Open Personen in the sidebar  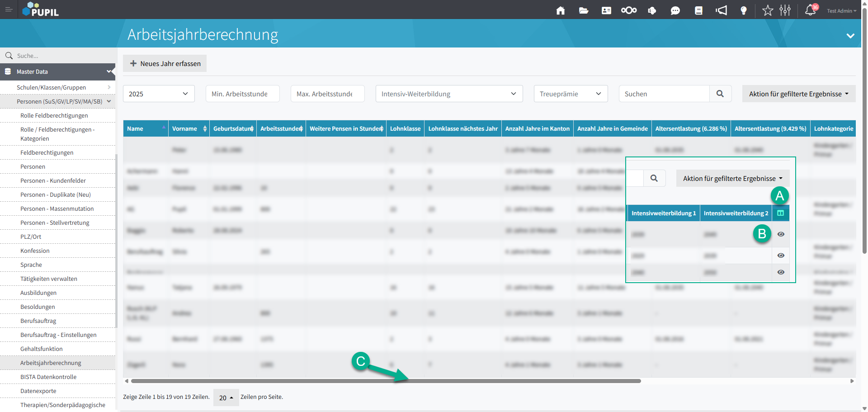point(33,166)
